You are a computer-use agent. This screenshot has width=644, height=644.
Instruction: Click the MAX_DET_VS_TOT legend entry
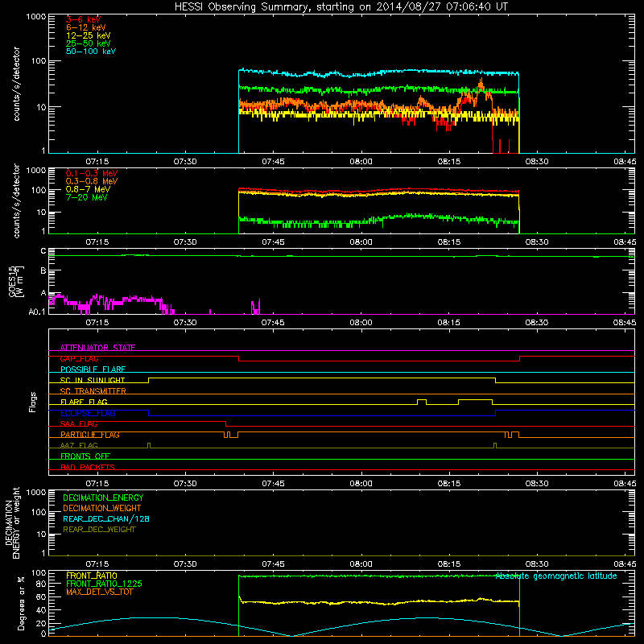(x=100, y=592)
